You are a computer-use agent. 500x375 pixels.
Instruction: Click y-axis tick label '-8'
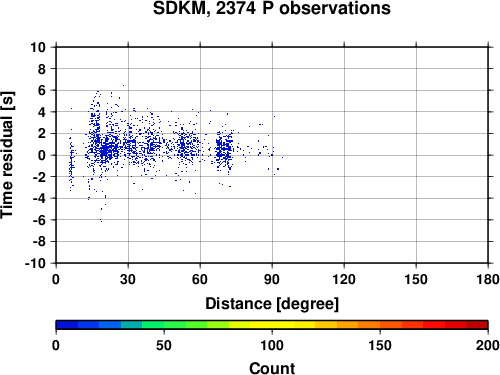coord(39,242)
